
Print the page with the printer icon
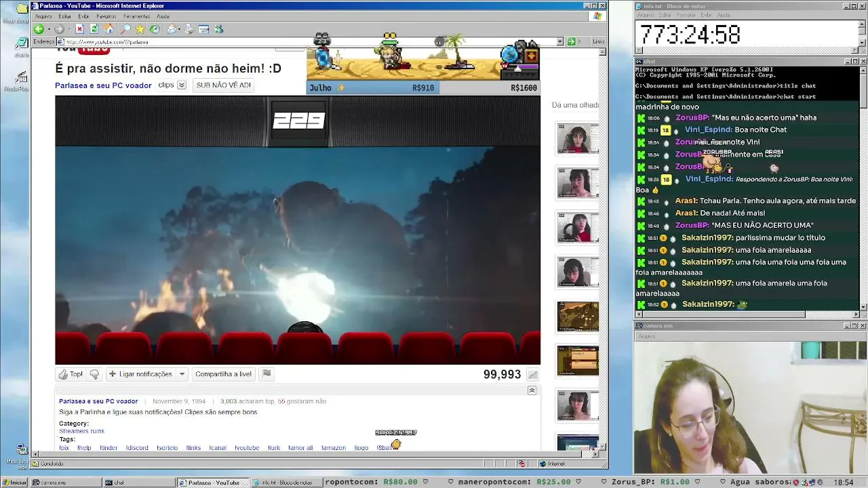189,29
